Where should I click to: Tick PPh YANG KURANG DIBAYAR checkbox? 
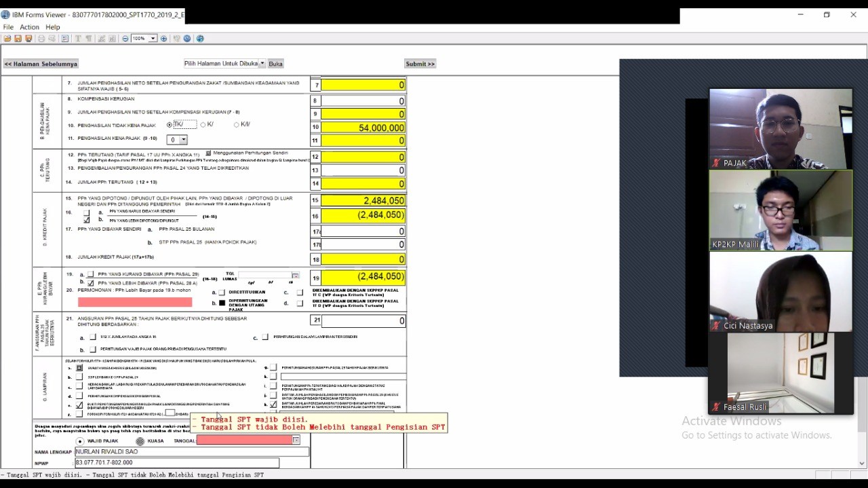(x=91, y=274)
